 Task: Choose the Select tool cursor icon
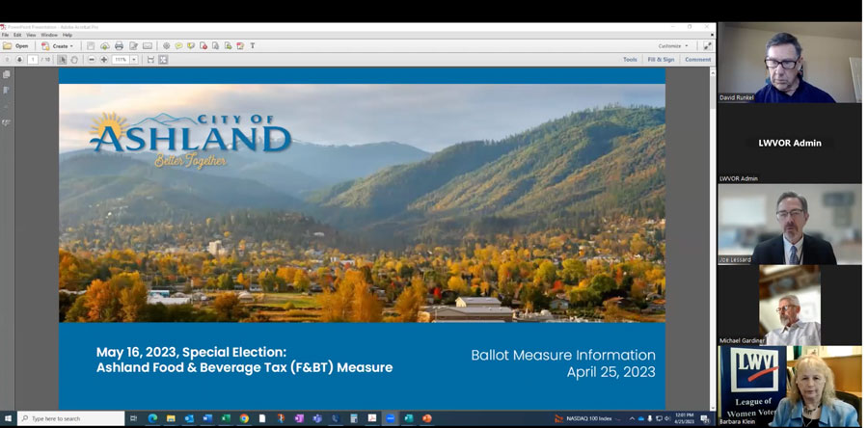coord(62,59)
